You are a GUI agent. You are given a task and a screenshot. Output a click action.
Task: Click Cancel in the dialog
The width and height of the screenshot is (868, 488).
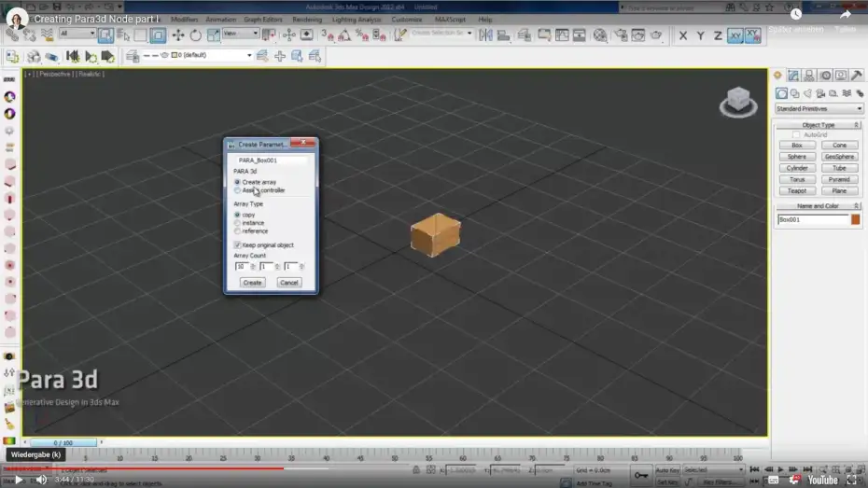289,283
